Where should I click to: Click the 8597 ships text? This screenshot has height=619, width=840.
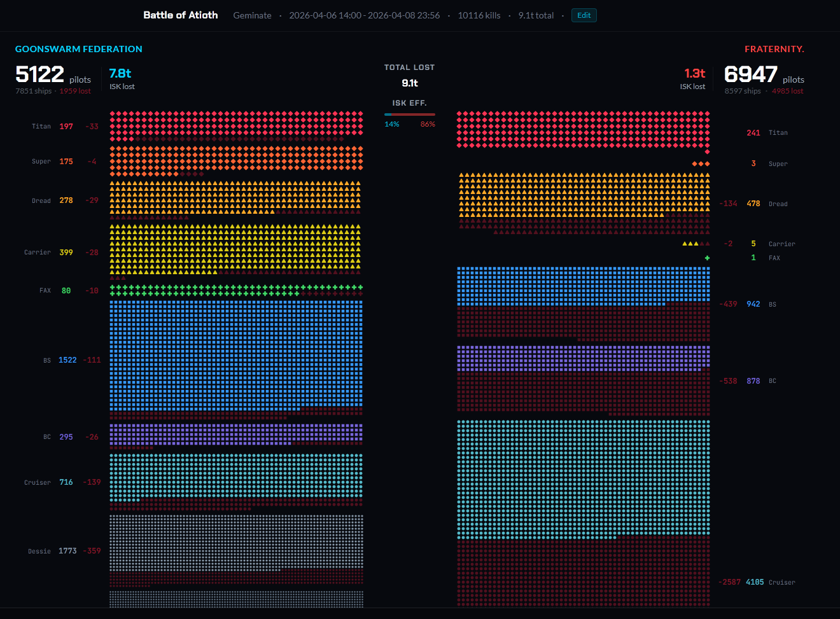pos(743,91)
